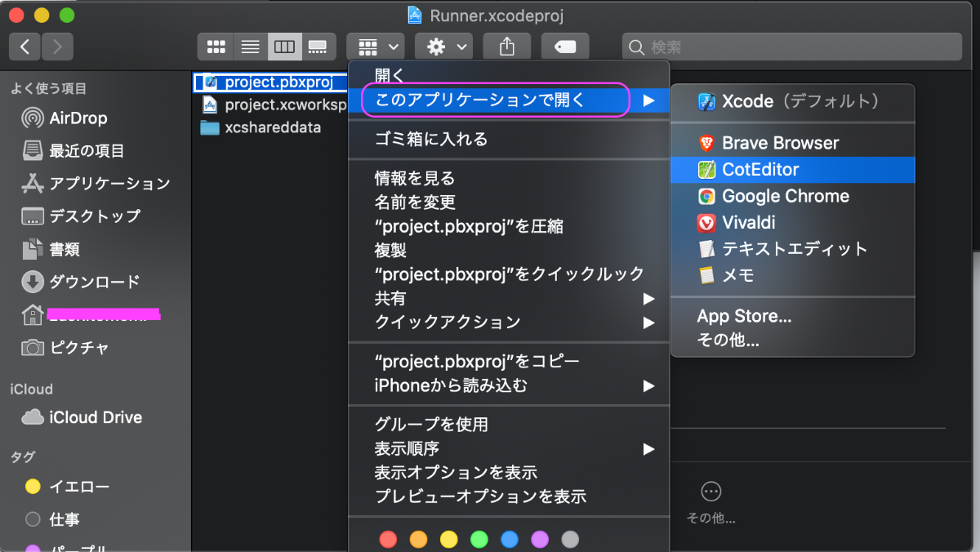Open the file with テキストエディット

(x=792, y=248)
